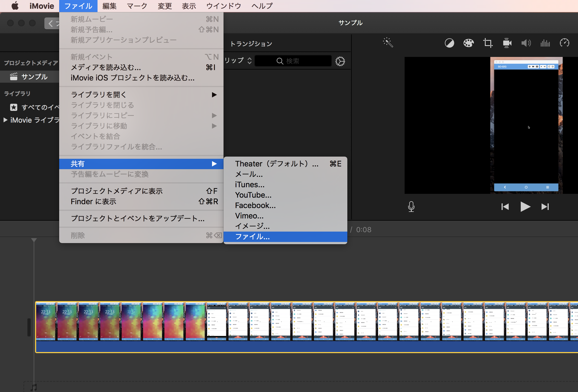Click the ファイル menu title
This screenshot has width=578, height=392.
click(x=78, y=6)
